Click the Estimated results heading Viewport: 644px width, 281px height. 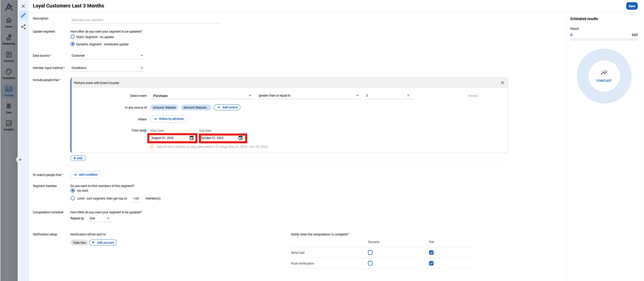584,19
